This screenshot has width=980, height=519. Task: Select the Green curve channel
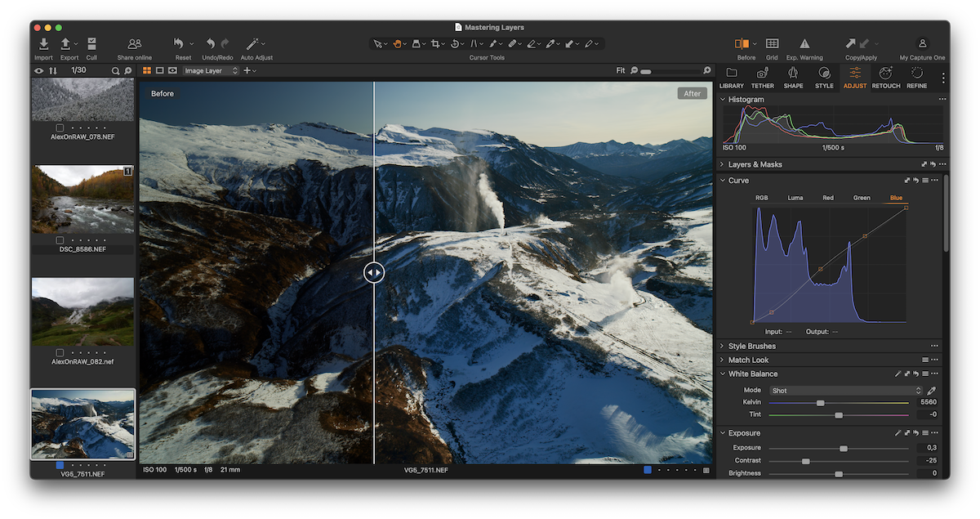(862, 198)
